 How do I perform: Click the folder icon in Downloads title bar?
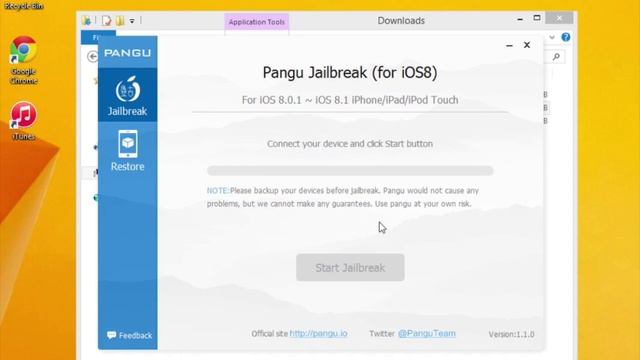tap(86, 20)
